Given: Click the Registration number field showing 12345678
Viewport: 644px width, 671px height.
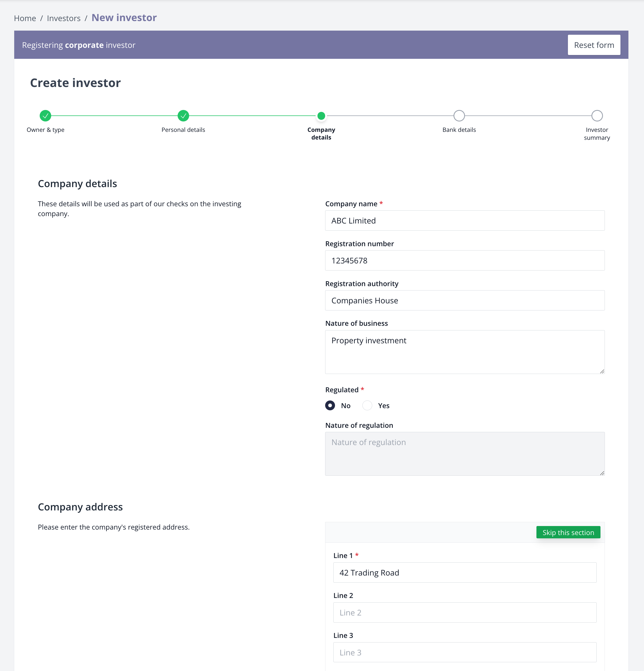Looking at the screenshot, I should [x=464, y=260].
